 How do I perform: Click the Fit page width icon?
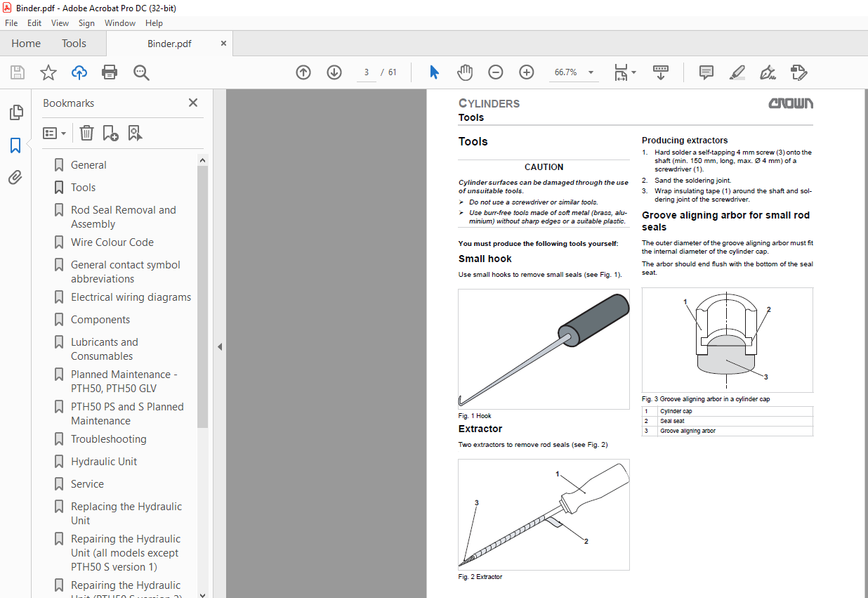tap(621, 72)
